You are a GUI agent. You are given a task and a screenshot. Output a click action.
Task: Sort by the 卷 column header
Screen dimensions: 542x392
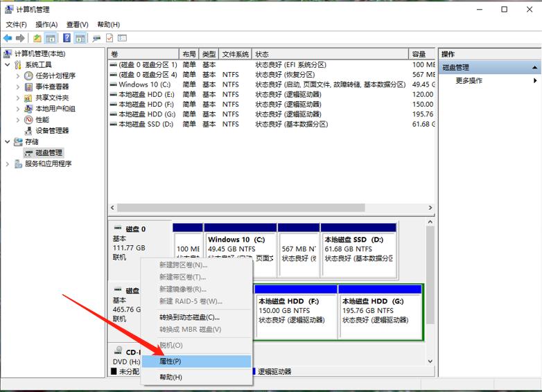click(143, 54)
